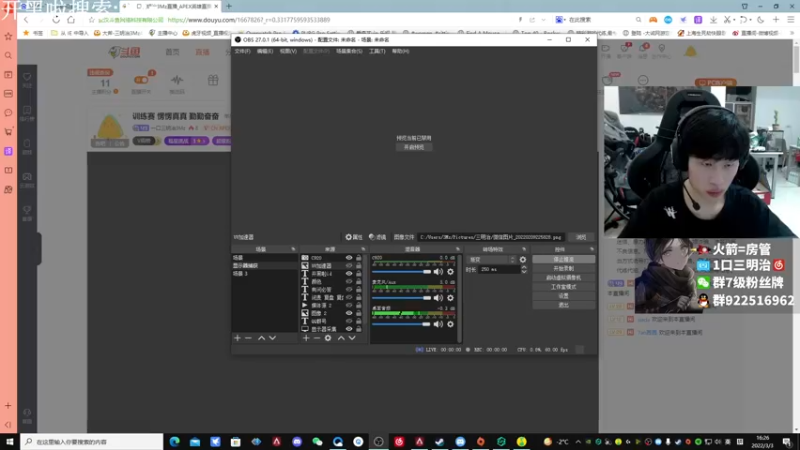The height and width of the screenshot is (450, 800).
Task: Click the 启动虚拟摄像机 virtual camera button
Action: click(563, 278)
